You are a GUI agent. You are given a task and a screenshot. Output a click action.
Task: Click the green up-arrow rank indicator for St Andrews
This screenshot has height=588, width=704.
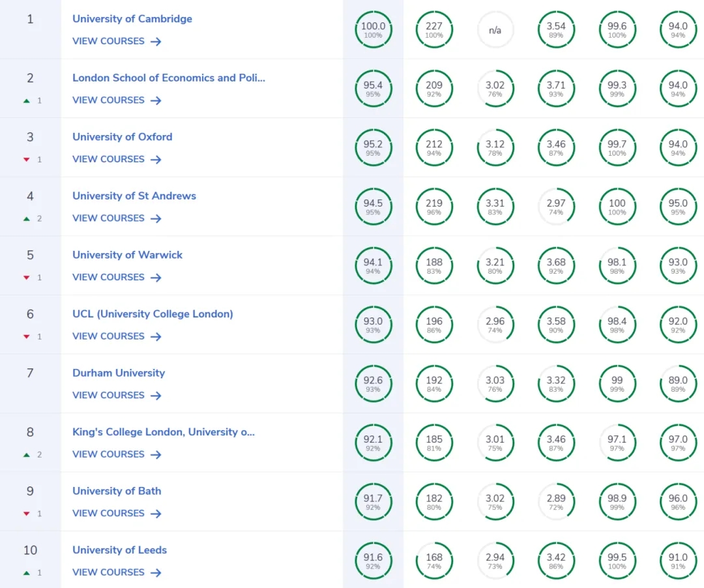[27, 219]
